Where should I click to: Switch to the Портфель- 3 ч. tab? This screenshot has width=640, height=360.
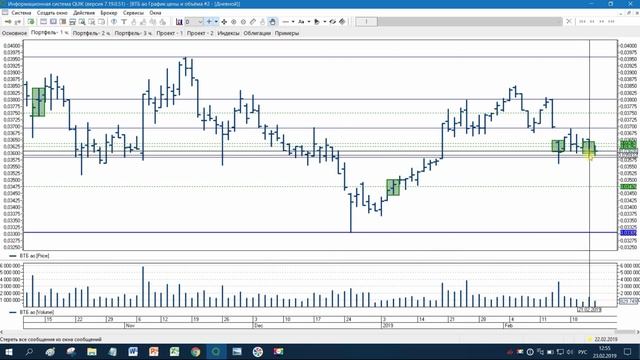click(x=133, y=33)
